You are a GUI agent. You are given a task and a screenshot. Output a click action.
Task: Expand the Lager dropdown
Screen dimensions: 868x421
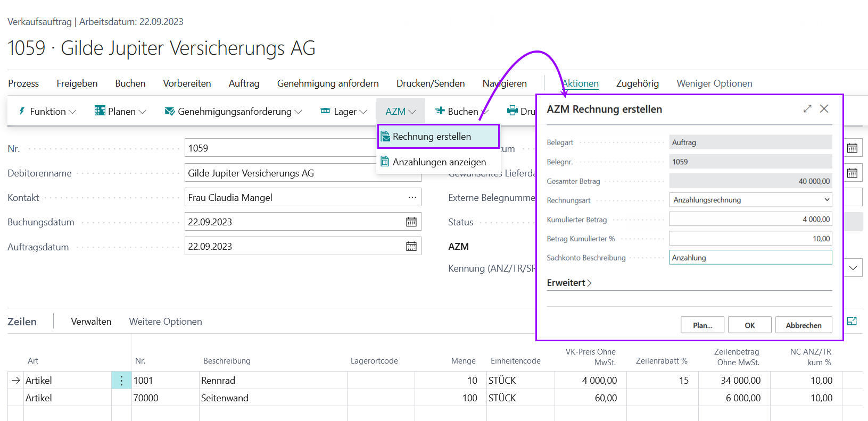(x=344, y=112)
